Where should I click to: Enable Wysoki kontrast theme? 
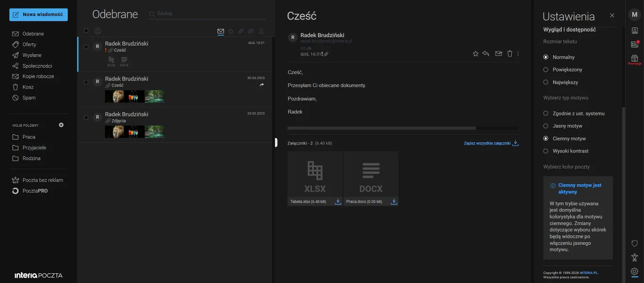click(566, 151)
